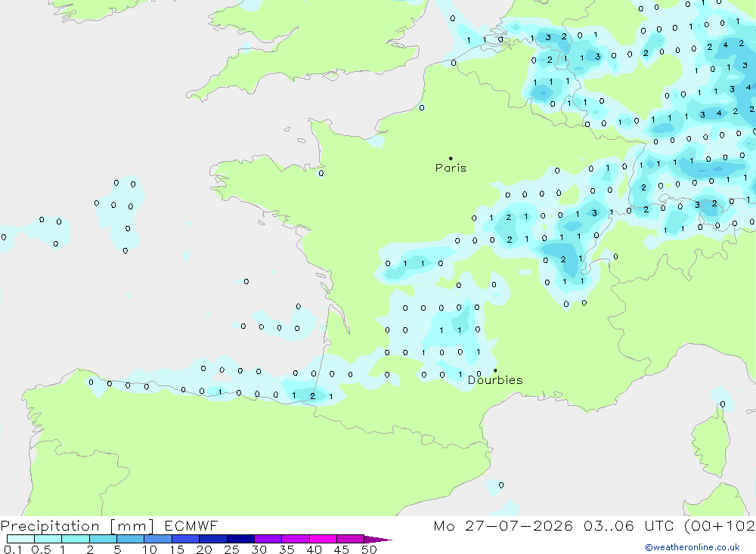Click the '(00+102' forecast run label
The image size is (756, 554).
[718, 525]
